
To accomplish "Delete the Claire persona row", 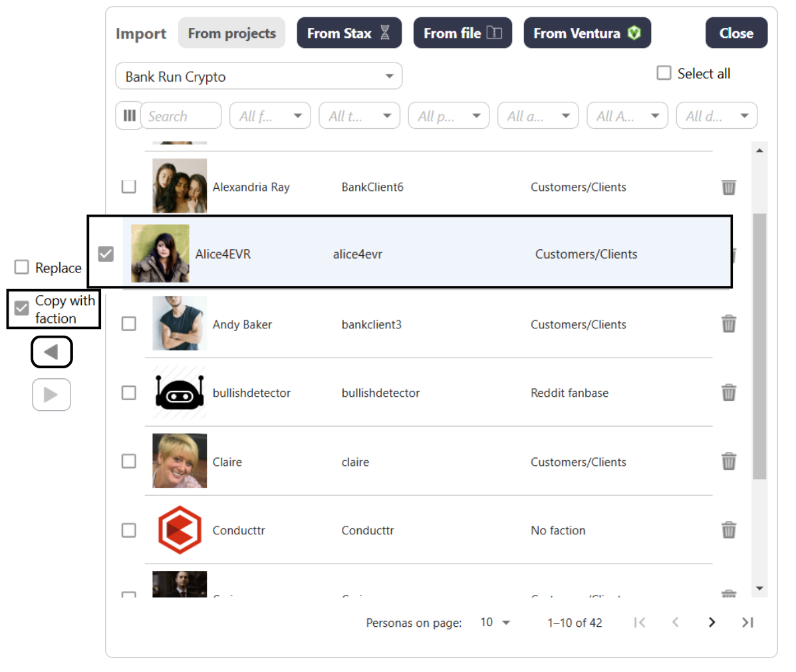I will (x=729, y=461).
